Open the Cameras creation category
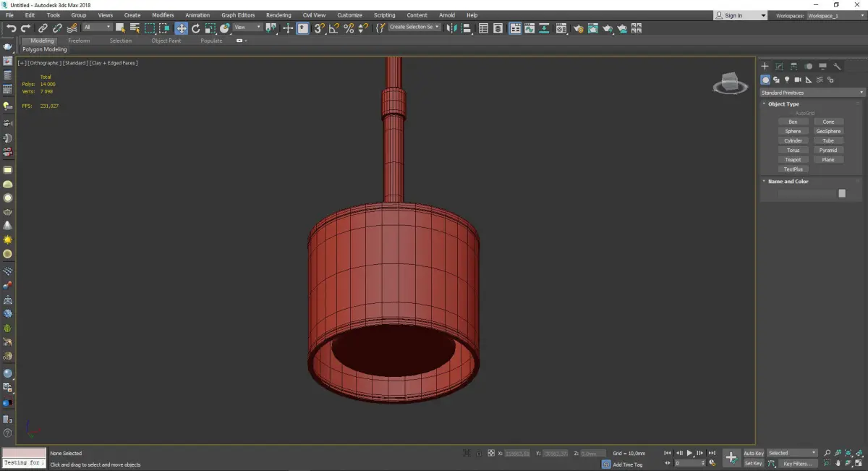Viewport: 868px width, 471px height. [798, 80]
